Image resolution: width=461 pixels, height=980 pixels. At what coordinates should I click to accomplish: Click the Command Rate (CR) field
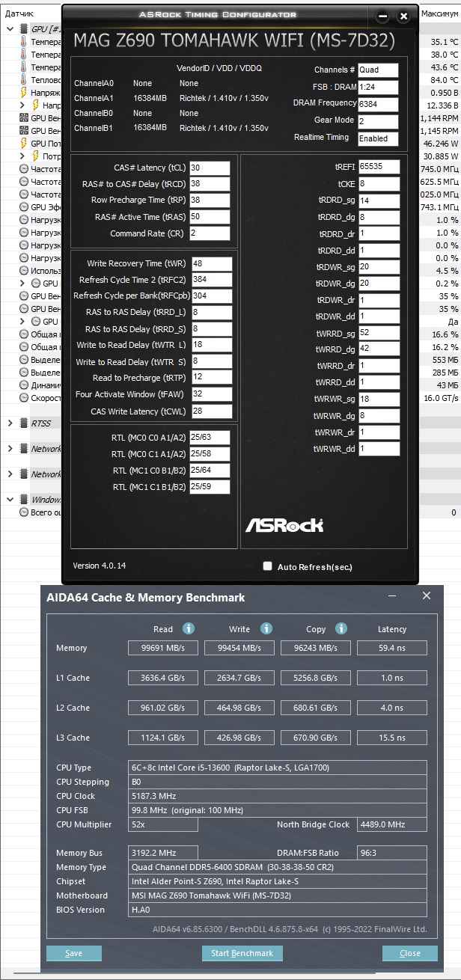coord(210,233)
